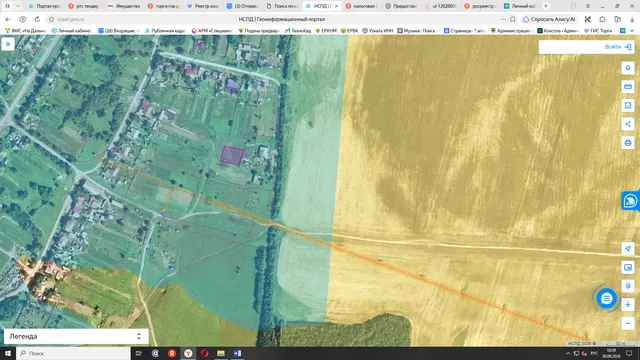This screenshot has width=640, height=360.
Task: Open the Узнать ИНН bookmark
Action: coord(379,31)
